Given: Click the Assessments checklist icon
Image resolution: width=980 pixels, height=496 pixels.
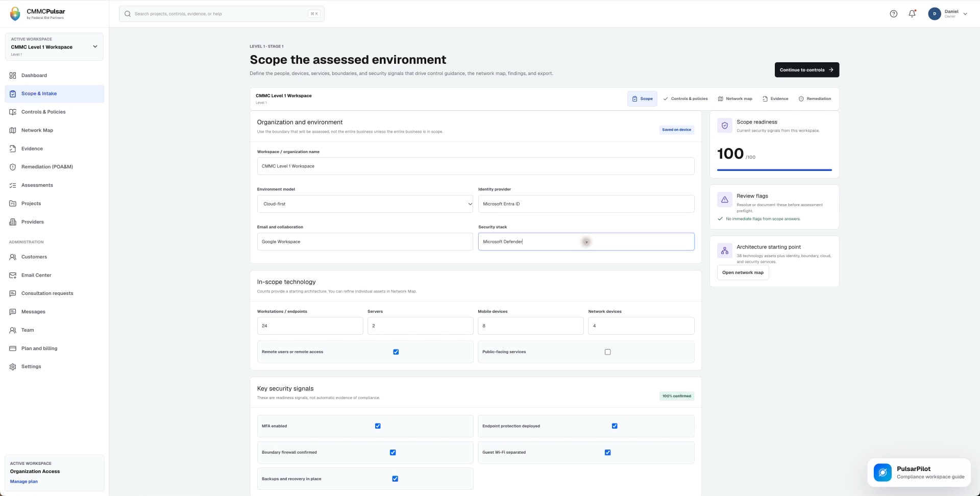Looking at the screenshot, I should [13, 185].
